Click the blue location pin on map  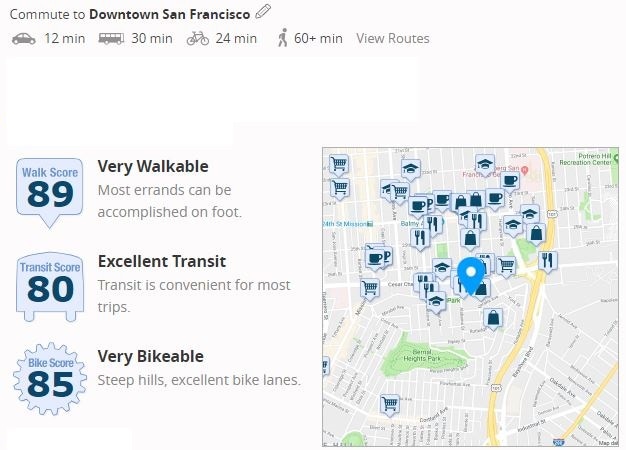[x=471, y=276]
